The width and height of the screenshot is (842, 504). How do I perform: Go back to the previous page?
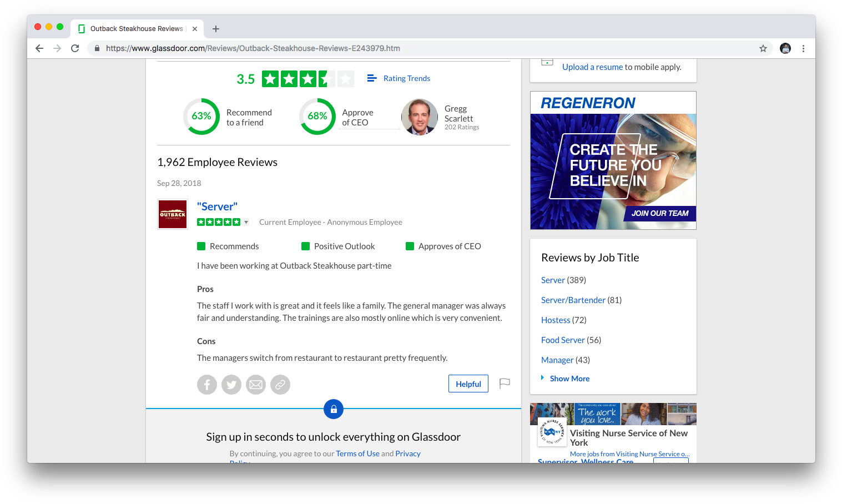39,48
